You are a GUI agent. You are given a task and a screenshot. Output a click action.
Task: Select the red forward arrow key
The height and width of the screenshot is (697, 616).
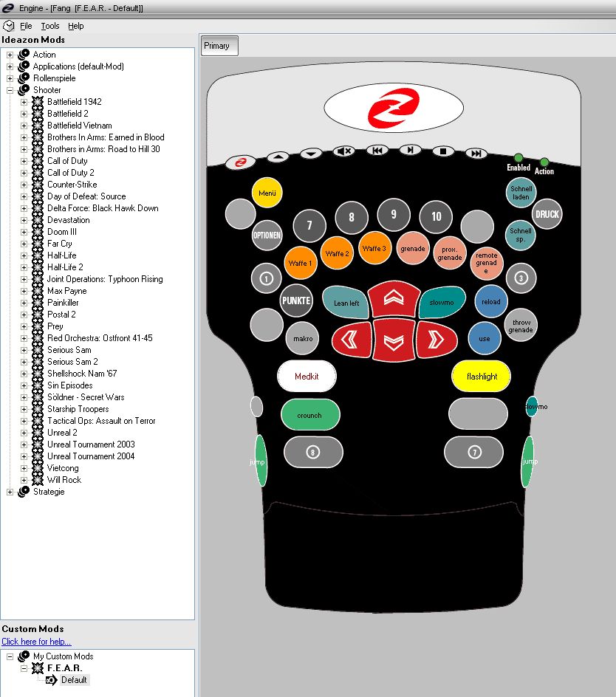(394, 298)
